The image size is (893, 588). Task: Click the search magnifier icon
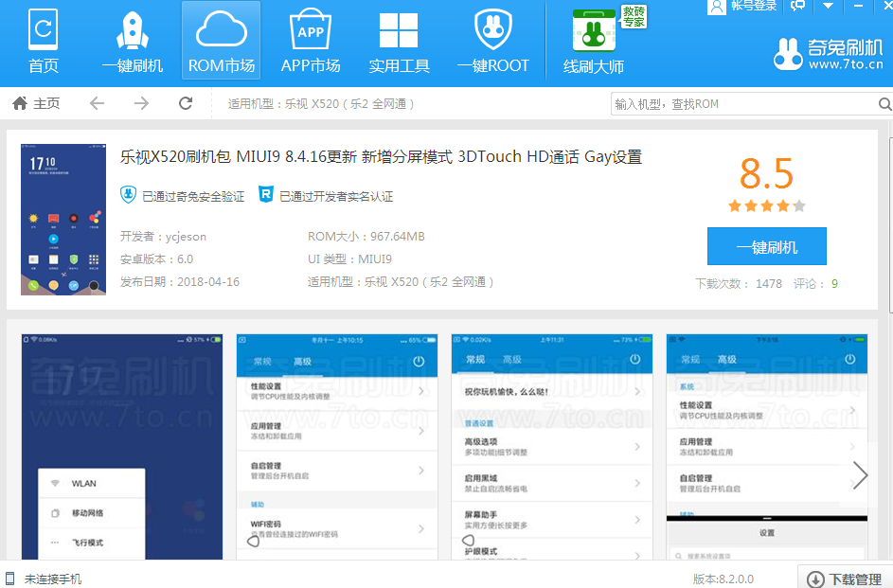884,104
